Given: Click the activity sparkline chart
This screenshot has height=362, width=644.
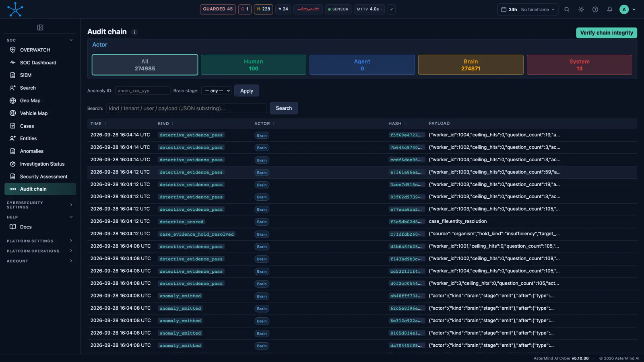Looking at the screenshot, I should [x=308, y=9].
